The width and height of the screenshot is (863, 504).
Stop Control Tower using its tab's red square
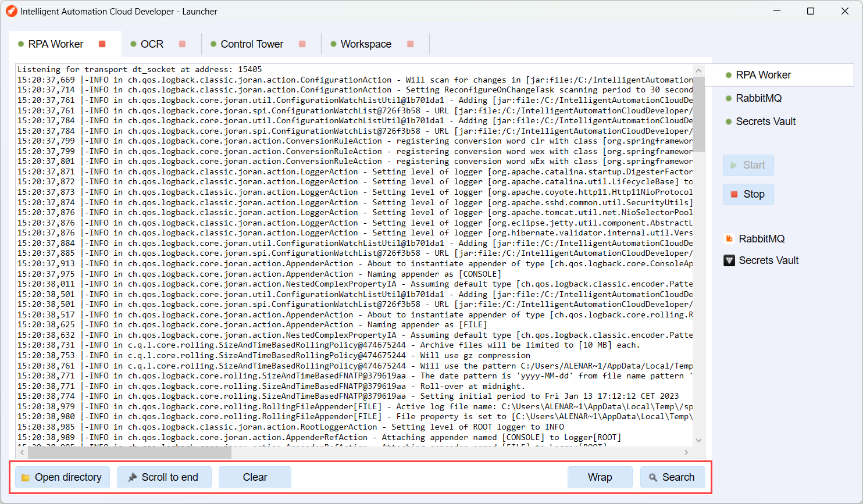[x=302, y=44]
